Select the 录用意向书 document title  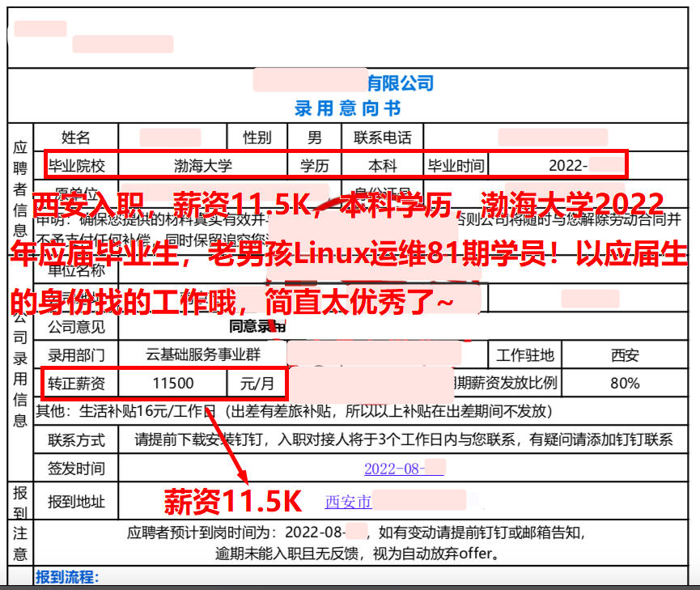(347, 108)
